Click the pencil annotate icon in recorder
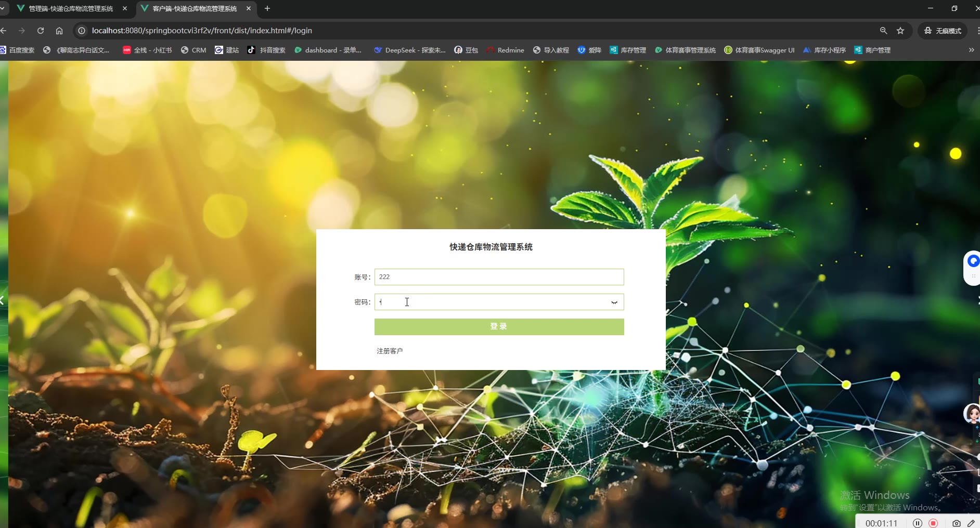Image resolution: width=980 pixels, height=528 pixels. coord(971,523)
